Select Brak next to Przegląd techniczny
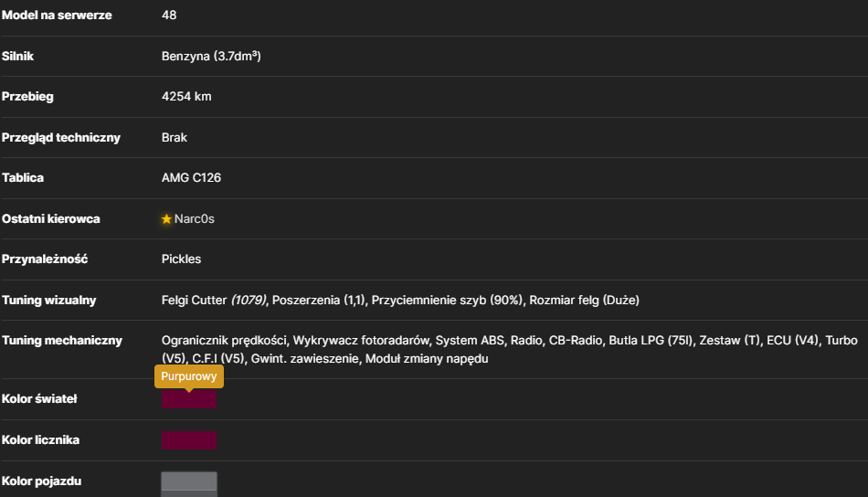The width and height of the screenshot is (868, 497). [x=175, y=137]
